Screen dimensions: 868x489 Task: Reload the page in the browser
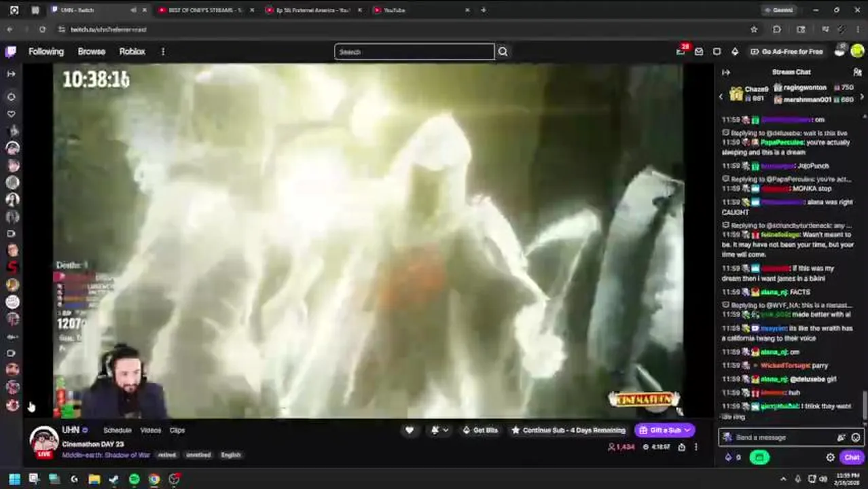click(42, 30)
